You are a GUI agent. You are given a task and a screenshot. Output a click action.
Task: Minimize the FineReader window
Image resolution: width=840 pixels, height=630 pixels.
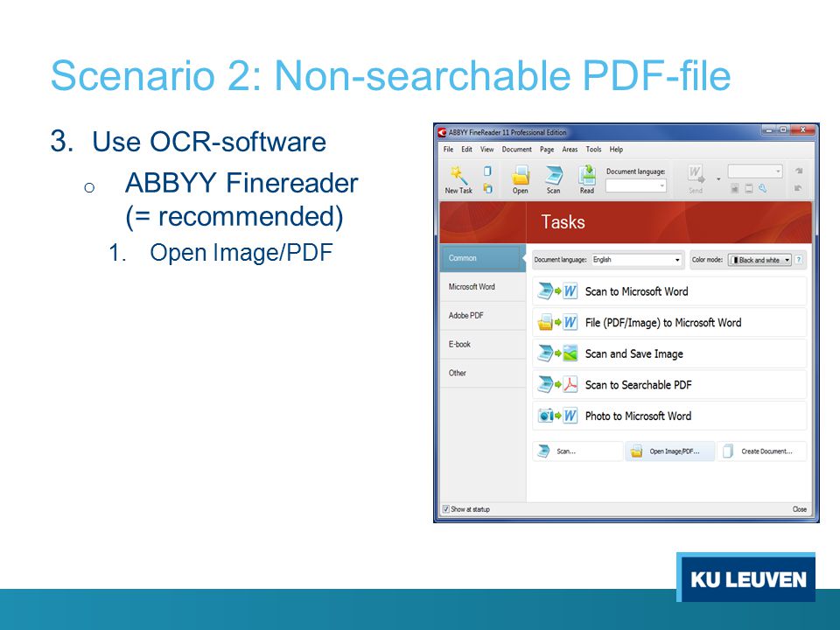click(769, 130)
